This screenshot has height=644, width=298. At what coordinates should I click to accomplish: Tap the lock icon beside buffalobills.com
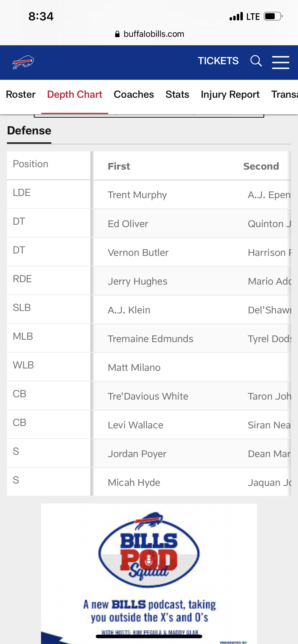pyautogui.click(x=117, y=34)
